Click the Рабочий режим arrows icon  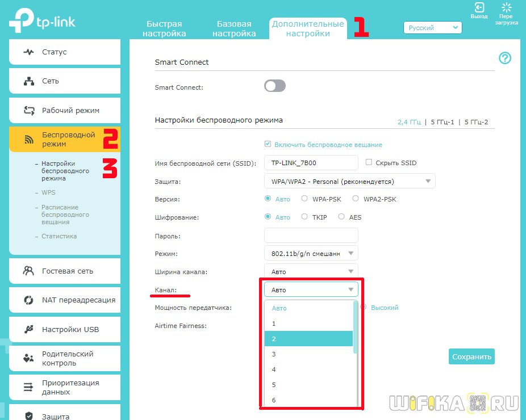pyautogui.click(x=29, y=110)
